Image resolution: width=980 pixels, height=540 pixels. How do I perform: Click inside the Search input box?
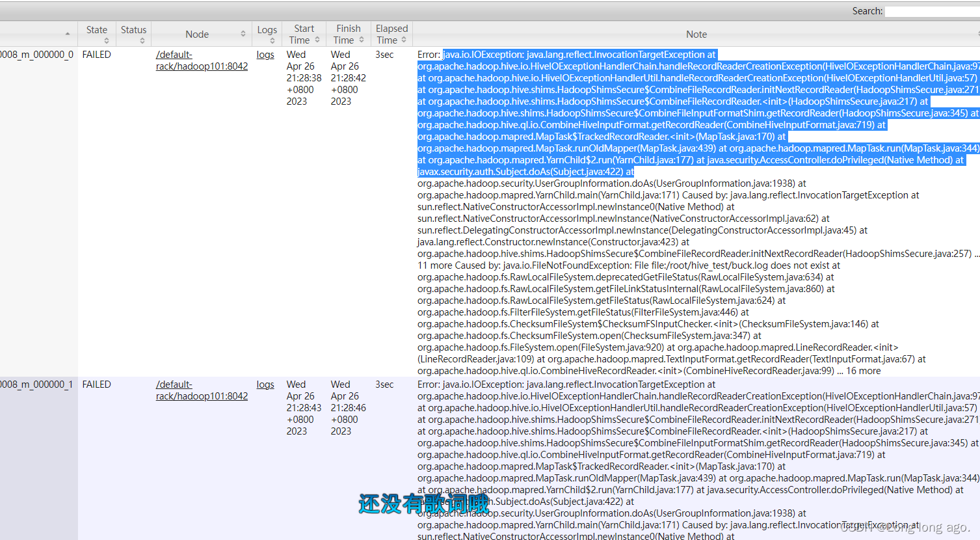point(933,10)
